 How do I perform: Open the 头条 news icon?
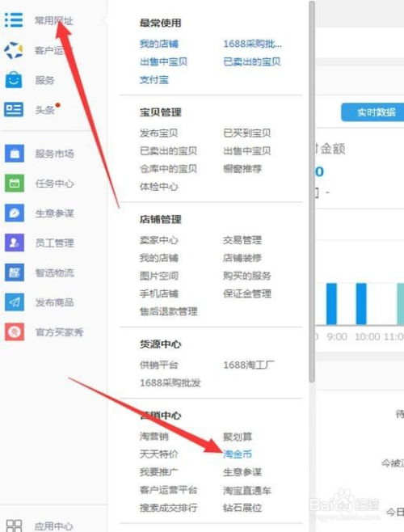[14, 109]
